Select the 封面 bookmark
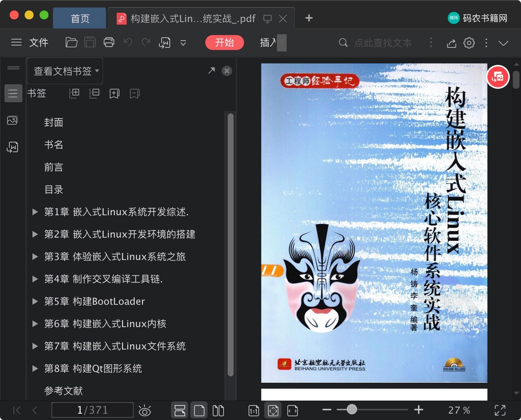 tap(54, 122)
